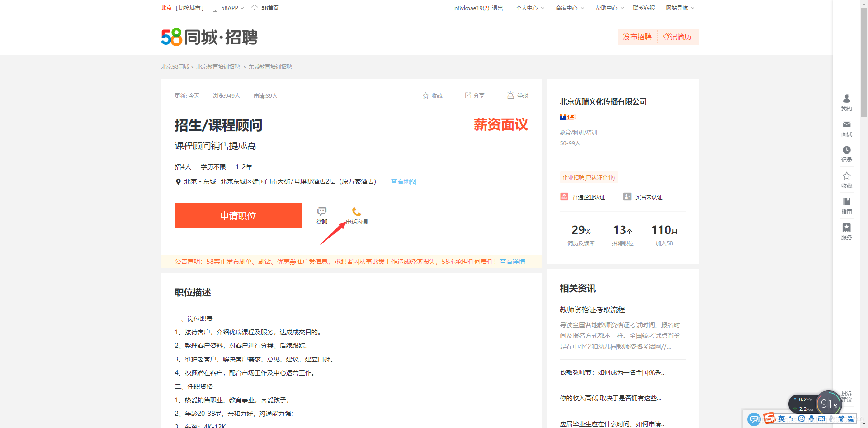This screenshot has width=868, height=428.
Task: Click the blue chat bubble floating icon
Action: pos(754,419)
